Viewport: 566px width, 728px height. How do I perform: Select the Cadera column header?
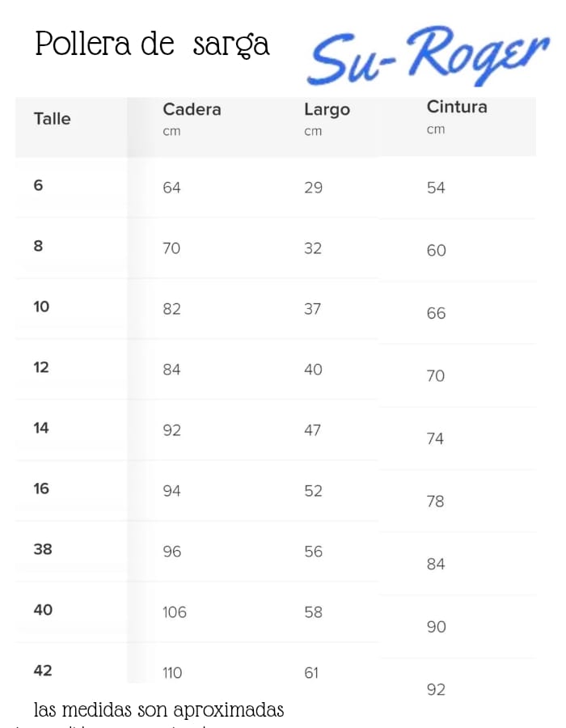(x=192, y=110)
